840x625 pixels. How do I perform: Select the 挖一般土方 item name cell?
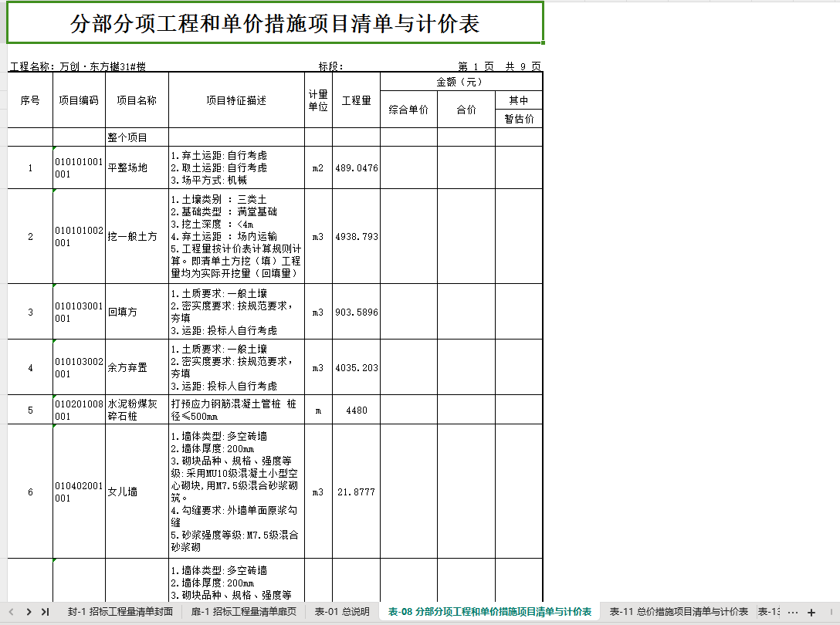[x=137, y=236]
